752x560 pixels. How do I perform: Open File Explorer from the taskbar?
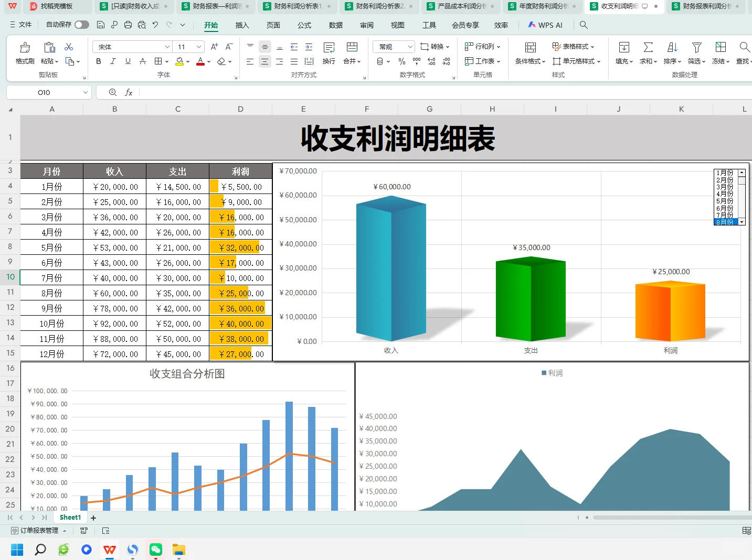coord(179,550)
